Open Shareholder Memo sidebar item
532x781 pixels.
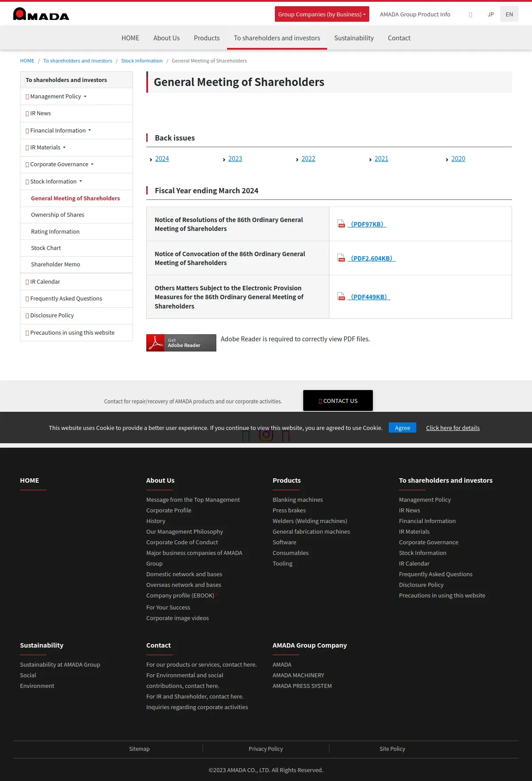coord(76,265)
